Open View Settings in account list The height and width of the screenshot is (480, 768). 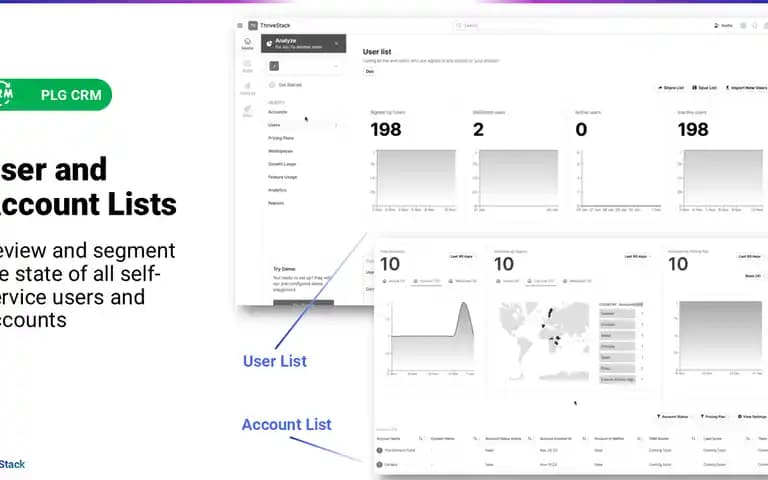[x=752, y=416]
